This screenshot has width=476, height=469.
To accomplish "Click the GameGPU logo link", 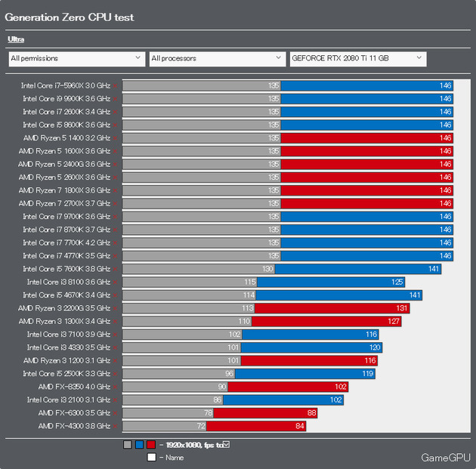I will [446, 458].
